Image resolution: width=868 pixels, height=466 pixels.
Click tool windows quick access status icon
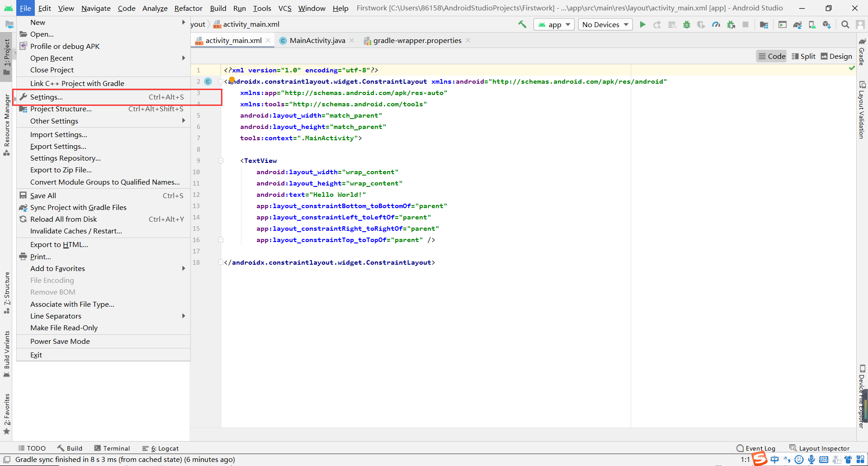pyautogui.click(x=7, y=460)
